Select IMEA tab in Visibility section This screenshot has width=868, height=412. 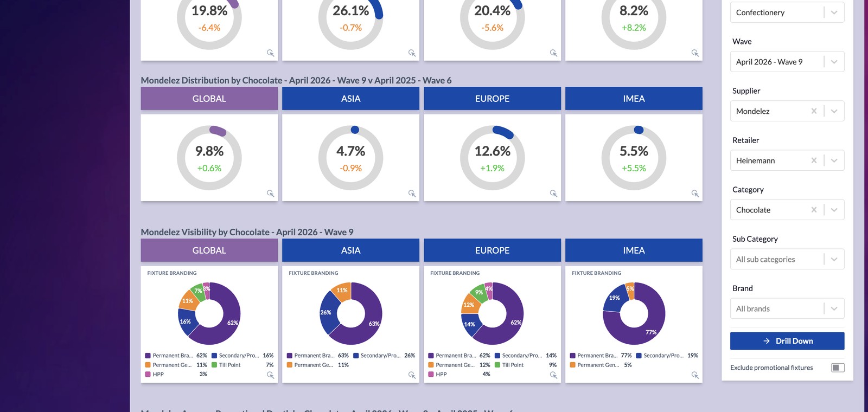634,250
